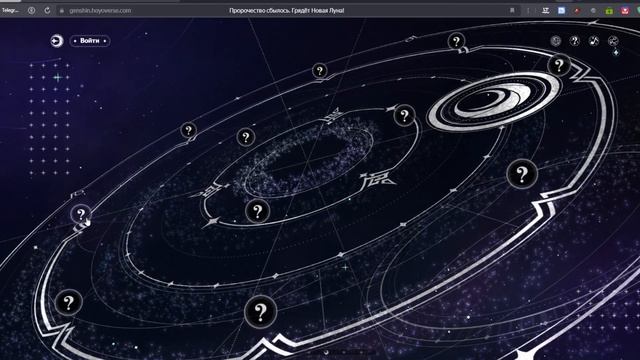640x360 pixels.
Task: Click the round icon left of help icon
Action: click(556, 41)
